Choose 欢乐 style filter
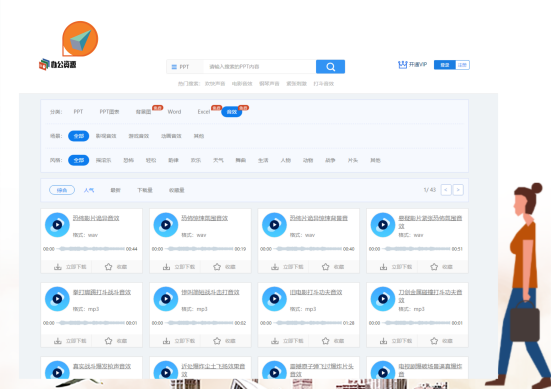Viewport: 551px width, 390px height. 196,160
